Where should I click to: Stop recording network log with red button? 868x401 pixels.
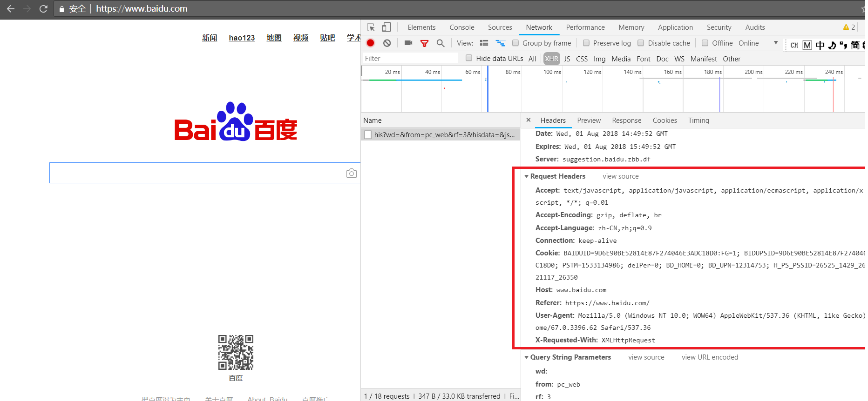(x=371, y=43)
